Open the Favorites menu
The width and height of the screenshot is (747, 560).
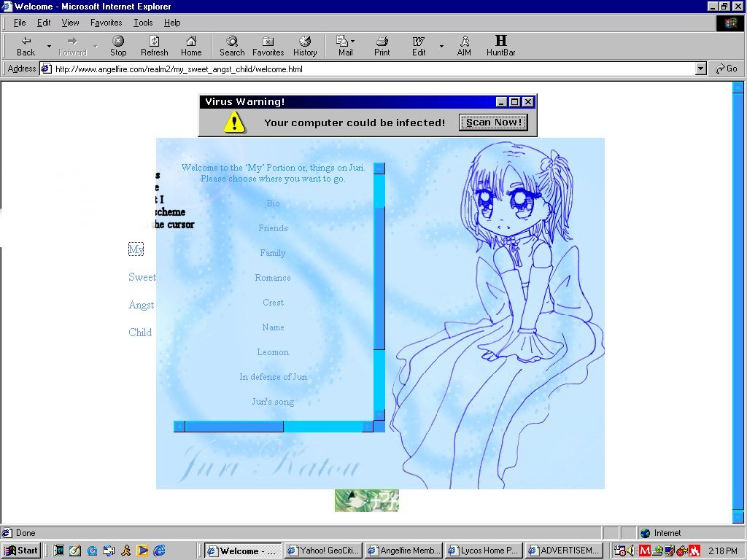(106, 23)
